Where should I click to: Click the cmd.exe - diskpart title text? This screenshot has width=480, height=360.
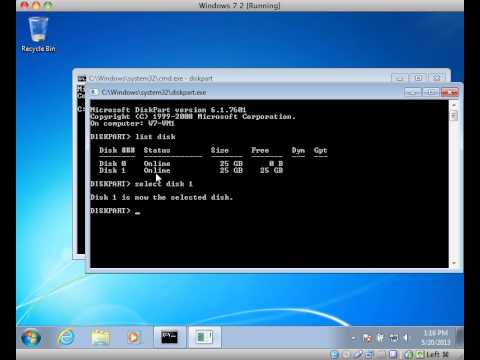tap(151, 78)
